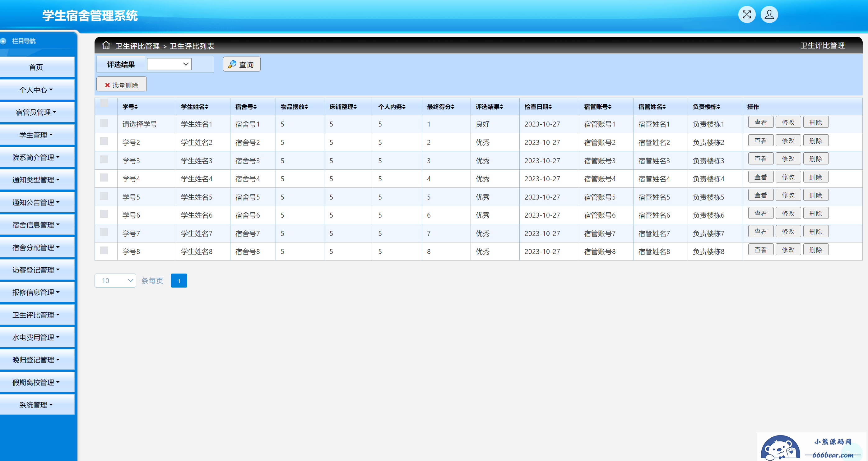Viewport: 868px width, 461px height.
Task: Click 修改 for 学号5 row
Action: coord(788,195)
